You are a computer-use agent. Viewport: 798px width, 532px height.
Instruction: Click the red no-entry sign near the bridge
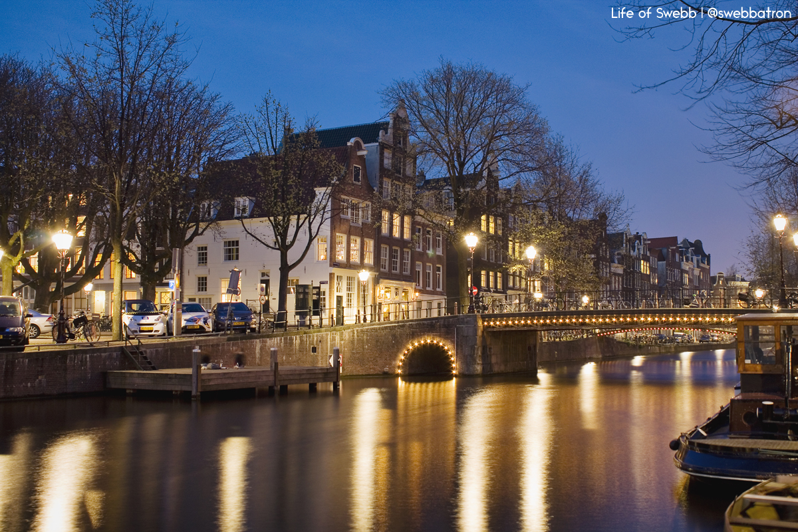473,291
